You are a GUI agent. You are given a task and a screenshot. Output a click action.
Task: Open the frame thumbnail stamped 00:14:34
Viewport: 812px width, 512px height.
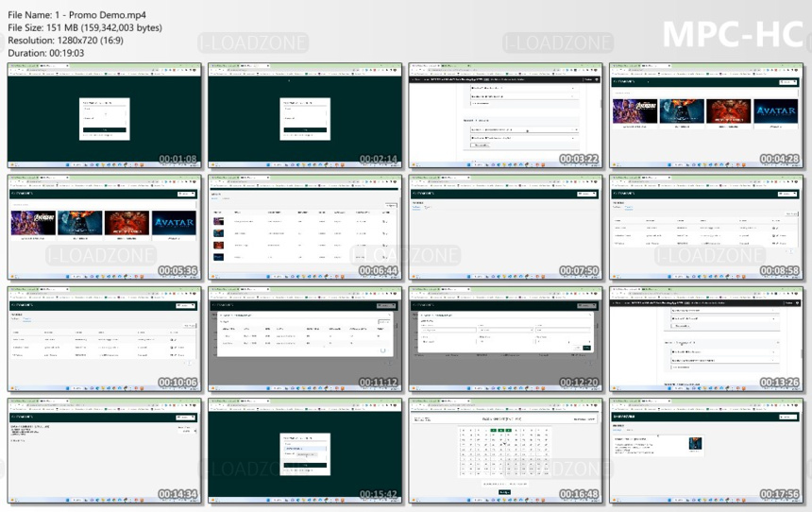(x=105, y=451)
